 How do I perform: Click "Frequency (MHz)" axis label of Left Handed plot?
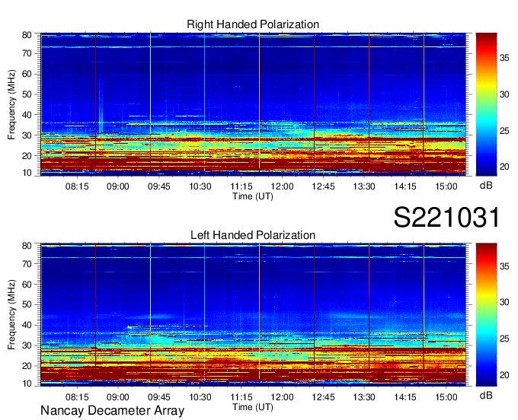click(x=12, y=315)
